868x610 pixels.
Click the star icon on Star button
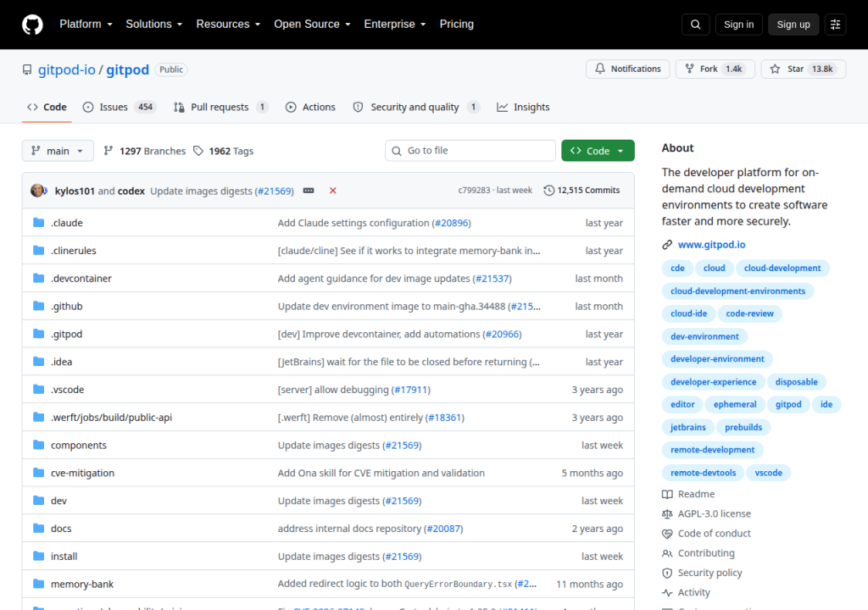click(x=775, y=69)
